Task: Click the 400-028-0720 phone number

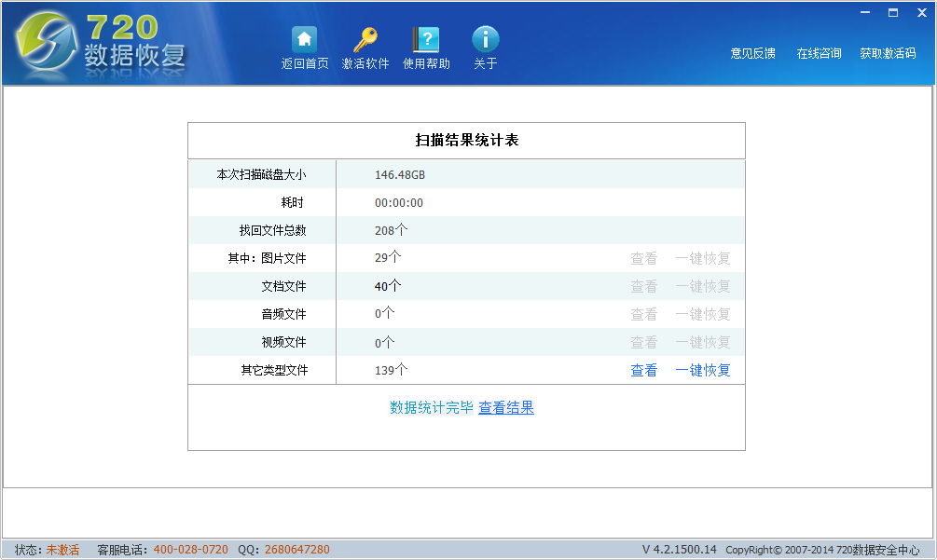Action: tap(190, 550)
